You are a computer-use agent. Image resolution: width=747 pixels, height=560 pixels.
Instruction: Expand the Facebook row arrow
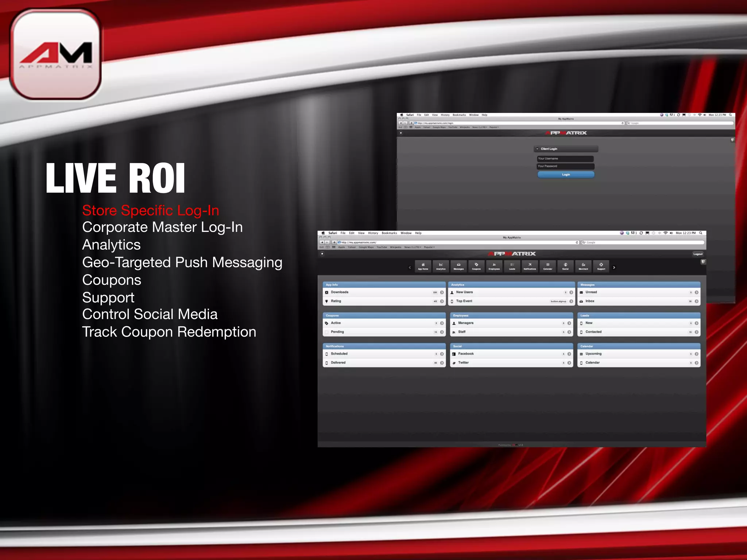coord(569,354)
